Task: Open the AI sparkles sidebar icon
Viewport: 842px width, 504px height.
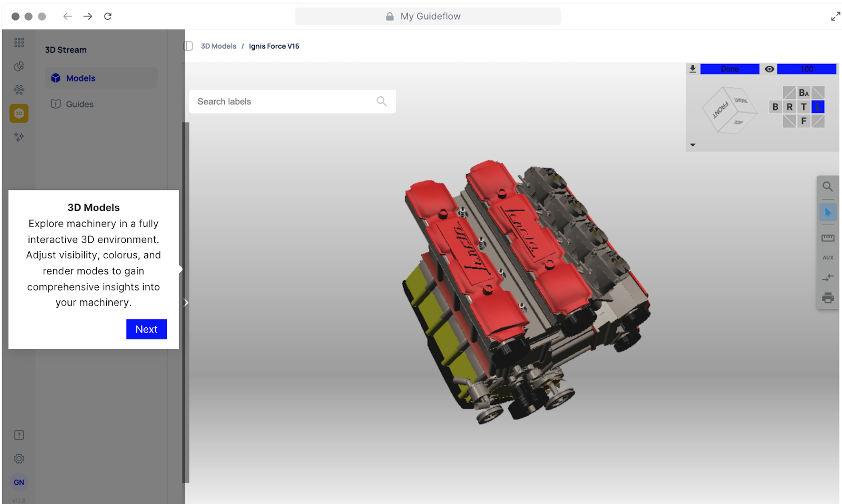Action: coord(19,137)
